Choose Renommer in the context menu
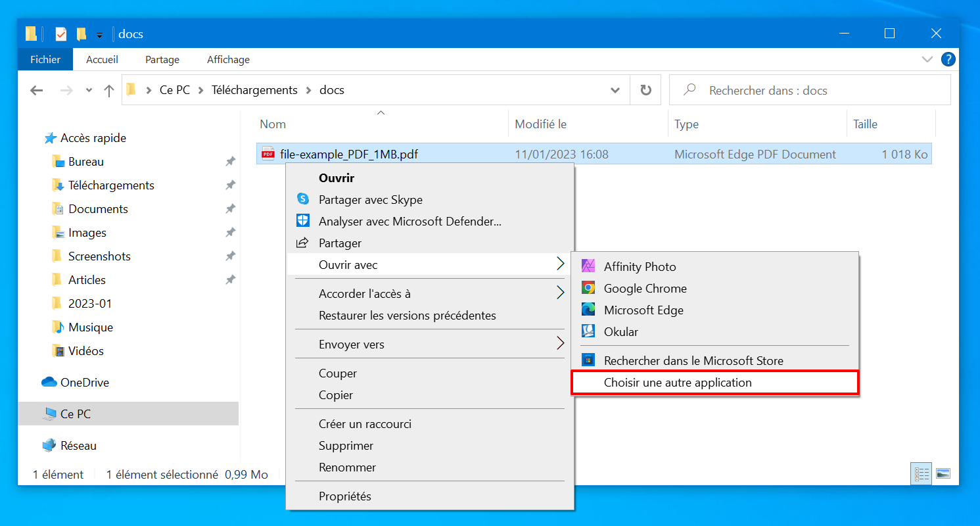The height and width of the screenshot is (526, 980). pos(430,467)
